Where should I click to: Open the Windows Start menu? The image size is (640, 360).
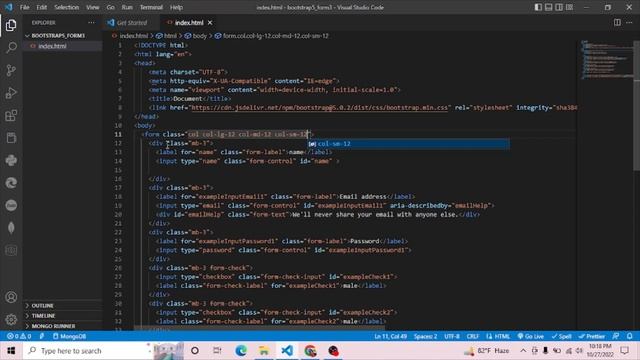11,351
